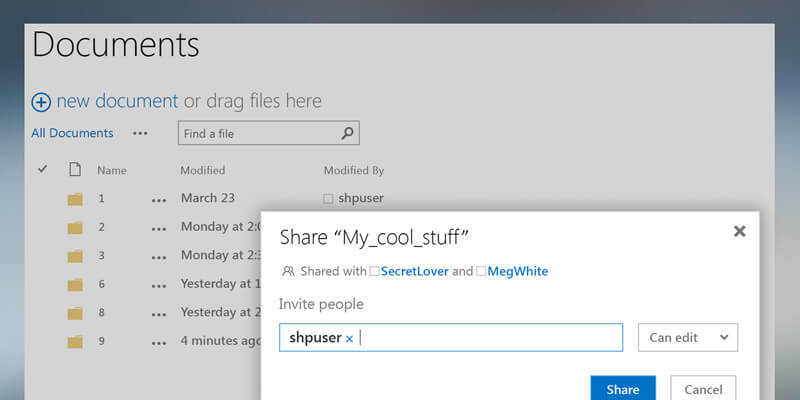Toggle presence box beside MegWhite
The width and height of the screenshot is (800, 400).
point(481,271)
